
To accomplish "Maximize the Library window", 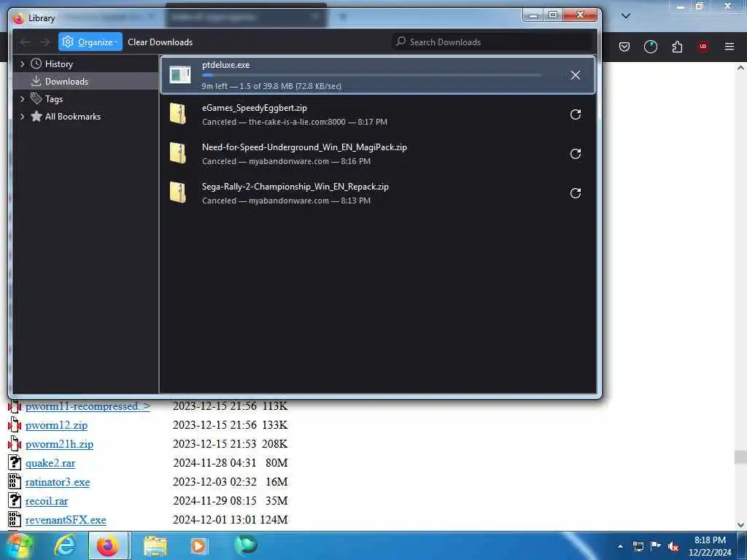I will pos(553,16).
